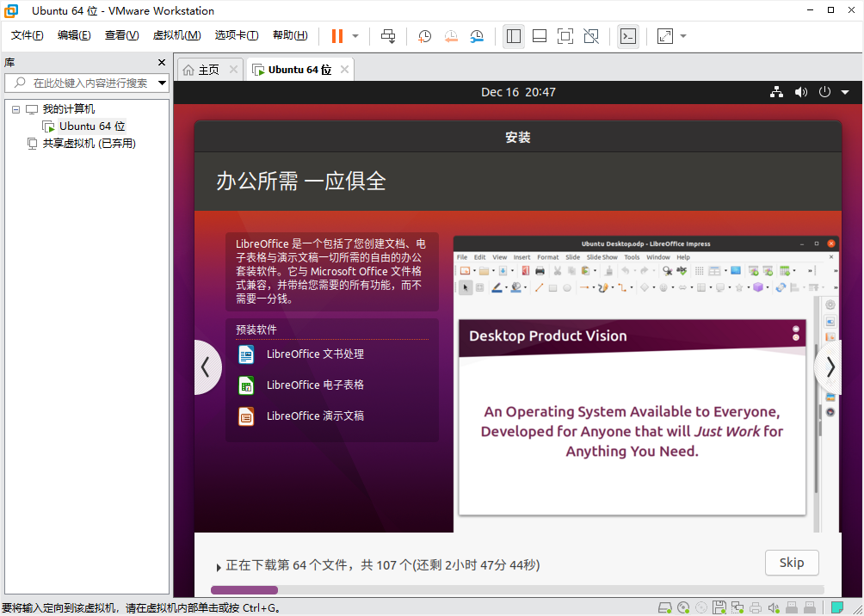Click the installation progress bar

517,589
